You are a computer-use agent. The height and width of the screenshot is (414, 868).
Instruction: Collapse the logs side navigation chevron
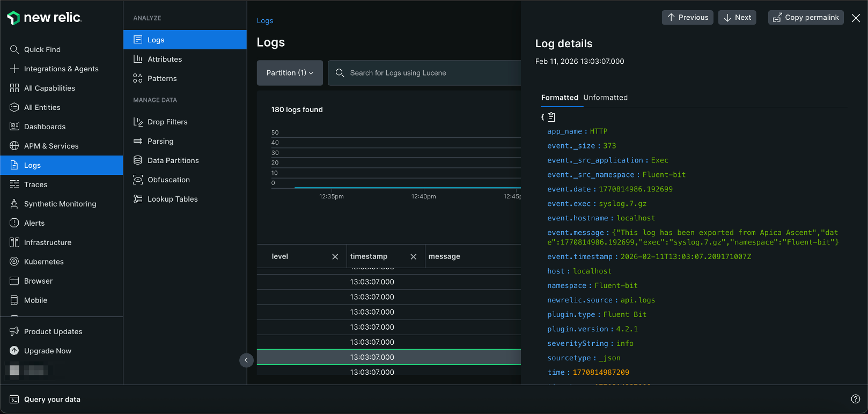point(246,360)
